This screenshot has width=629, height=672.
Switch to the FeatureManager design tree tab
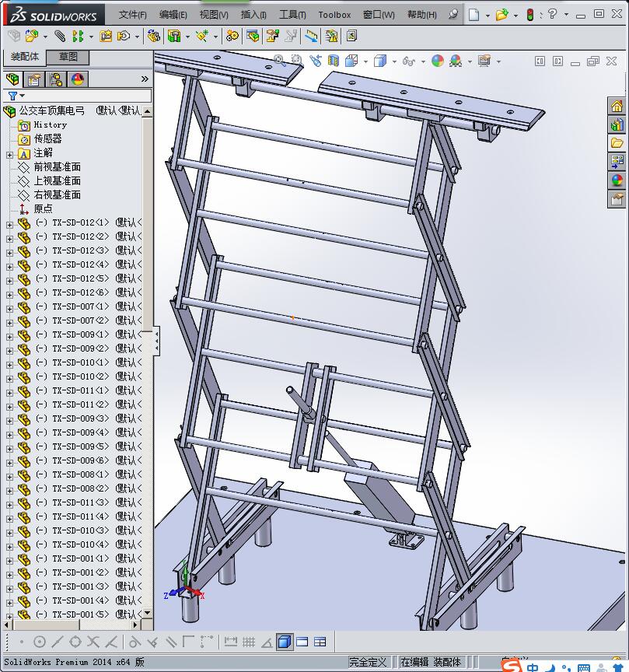click(13, 79)
